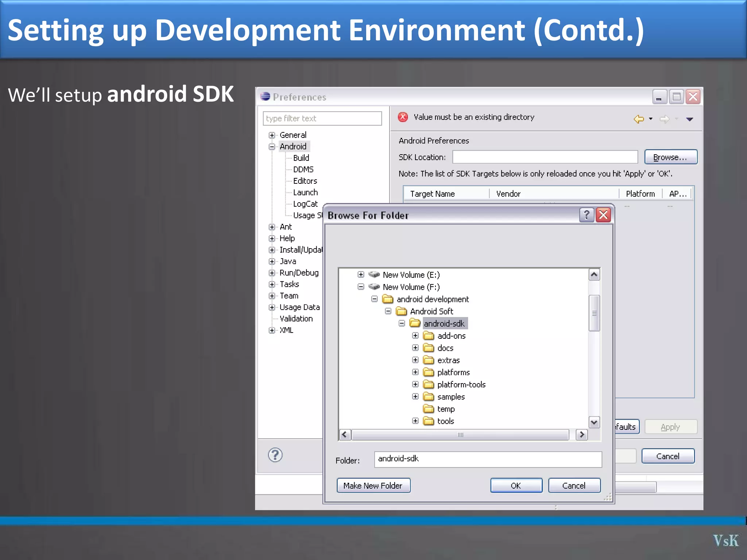This screenshot has width=747, height=560.
Task: Click the folder tree scroll up arrow
Action: [x=594, y=275]
